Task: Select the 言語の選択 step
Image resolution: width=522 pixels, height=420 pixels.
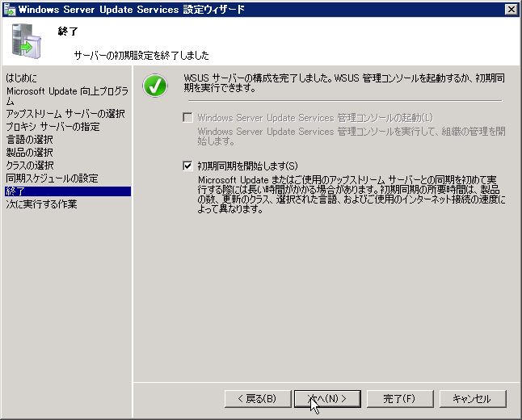Action: [x=29, y=140]
